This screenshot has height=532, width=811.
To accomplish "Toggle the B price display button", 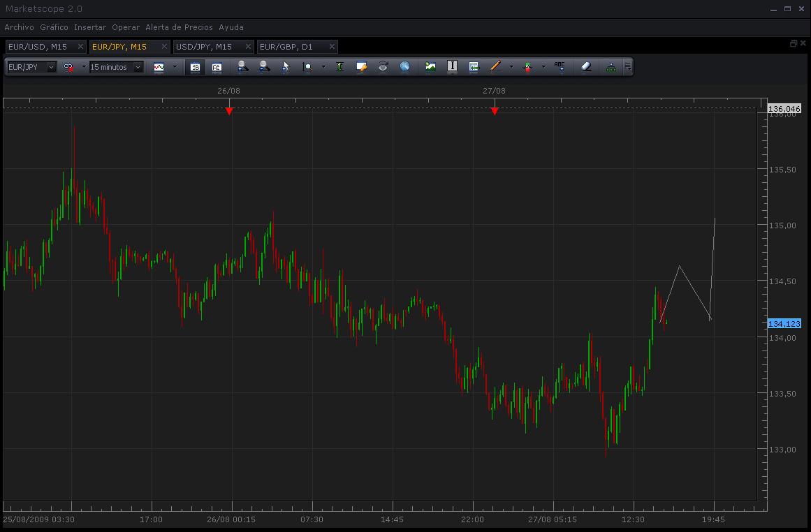I will [x=196, y=67].
